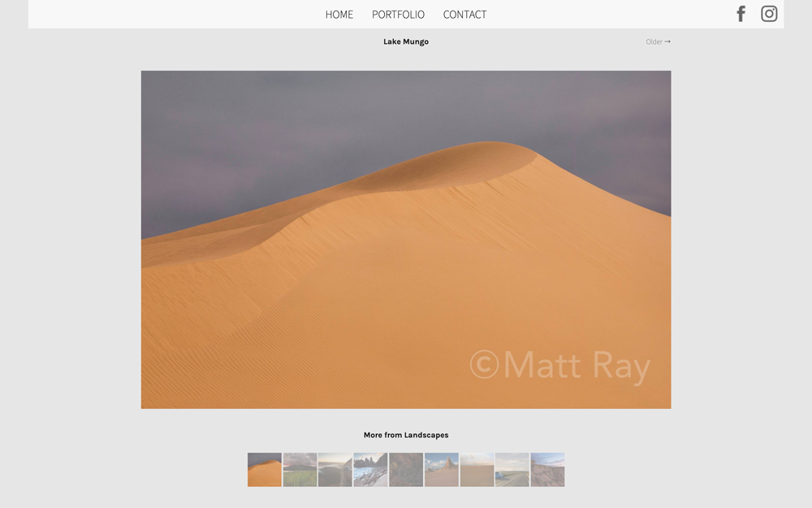This screenshot has width=812, height=508.
Task: Click the 'More from Landscapes' heading
Action: (406, 435)
